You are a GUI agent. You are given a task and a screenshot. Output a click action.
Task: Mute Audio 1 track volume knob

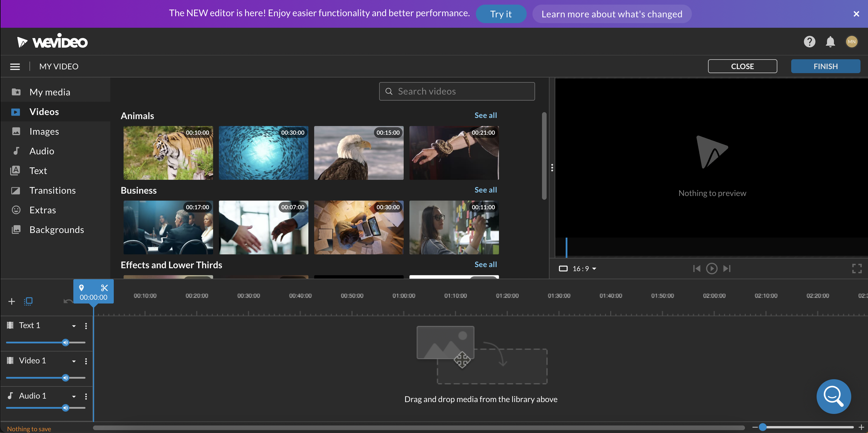[66, 408]
